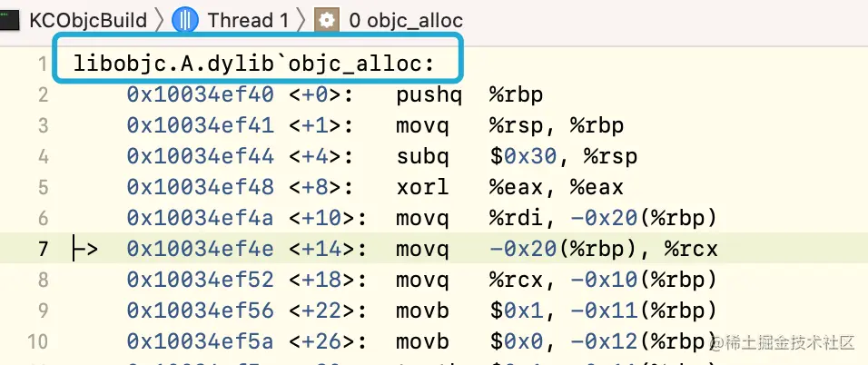This screenshot has width=868, height=365.
Task: Click the chevron between KCObjcBuild and Thread 1
Action: coord(160,21)
